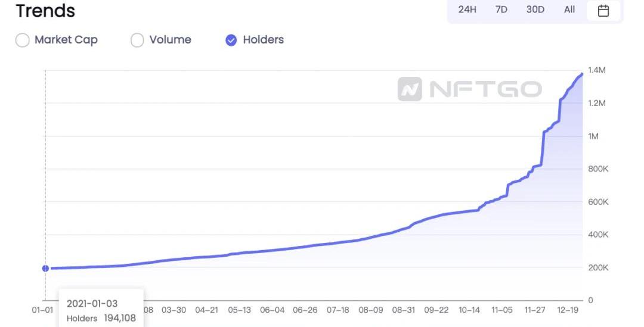Click the NFTGO watermark logo icon
This screenshot has height=327, width=644.
coord(410,89)
